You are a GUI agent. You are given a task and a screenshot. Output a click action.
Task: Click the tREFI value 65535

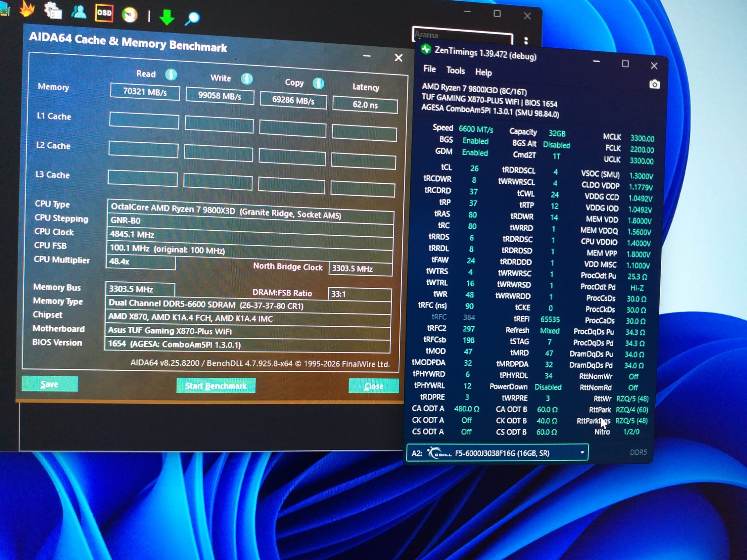tap(550, 319)
